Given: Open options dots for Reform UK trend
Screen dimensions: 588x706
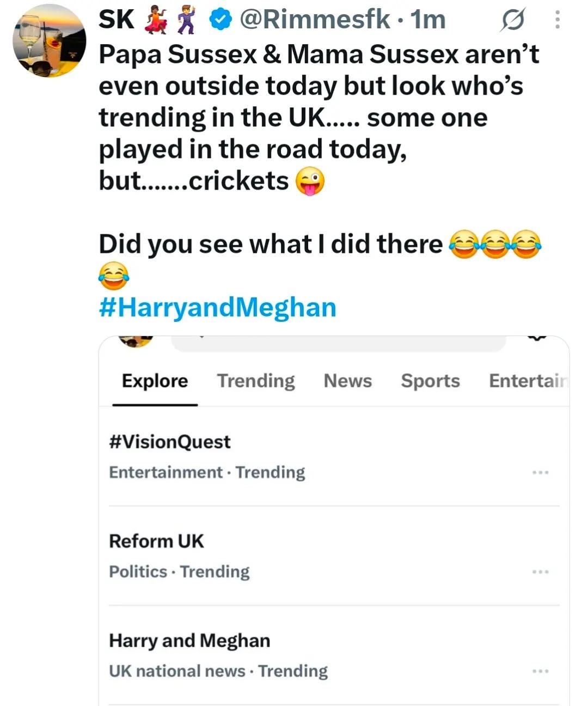Looking at the screenshot, I should click(541, 572).
